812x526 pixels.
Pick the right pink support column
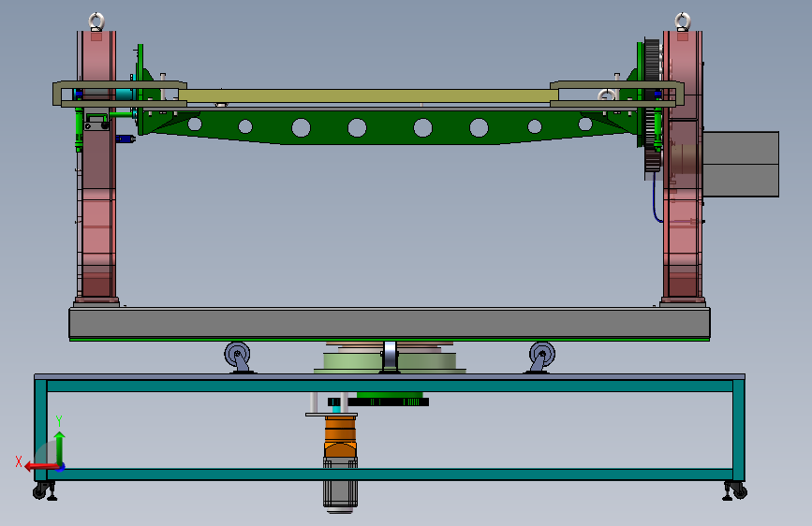(x=683, y=166)
